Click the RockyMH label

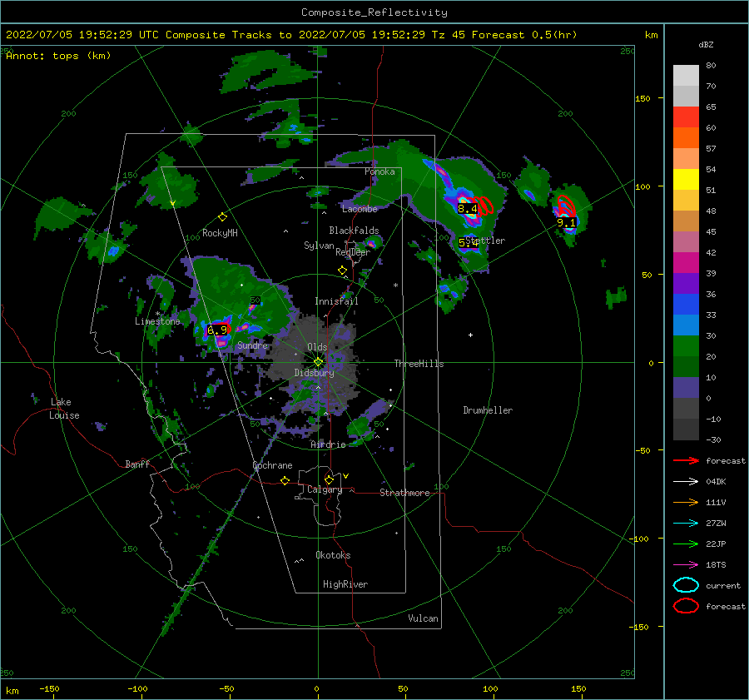[x=220, y=233]
